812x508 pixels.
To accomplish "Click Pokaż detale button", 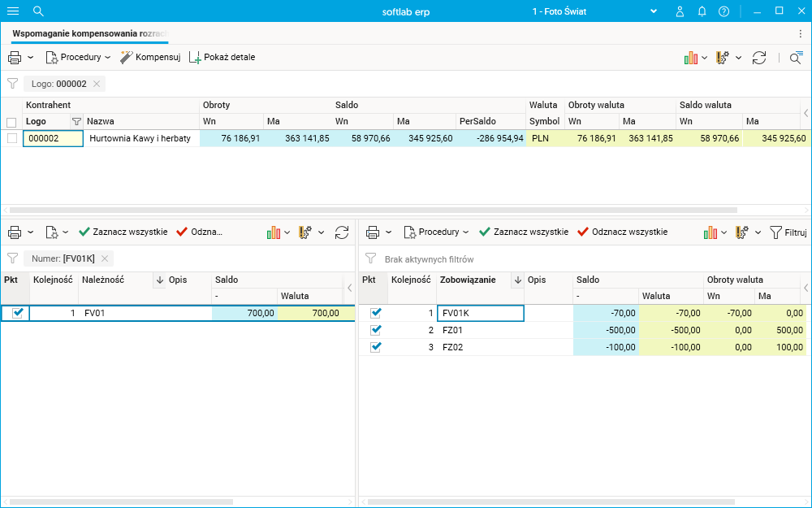I will pyautogui.click(x=222, y=57).
